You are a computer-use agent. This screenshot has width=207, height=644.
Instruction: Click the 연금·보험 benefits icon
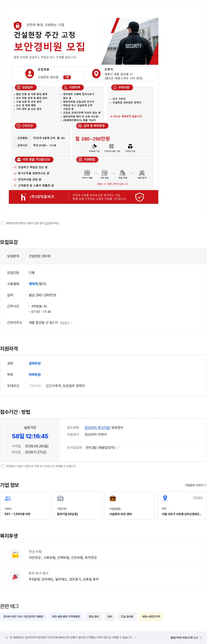click(x=15, y=554)
